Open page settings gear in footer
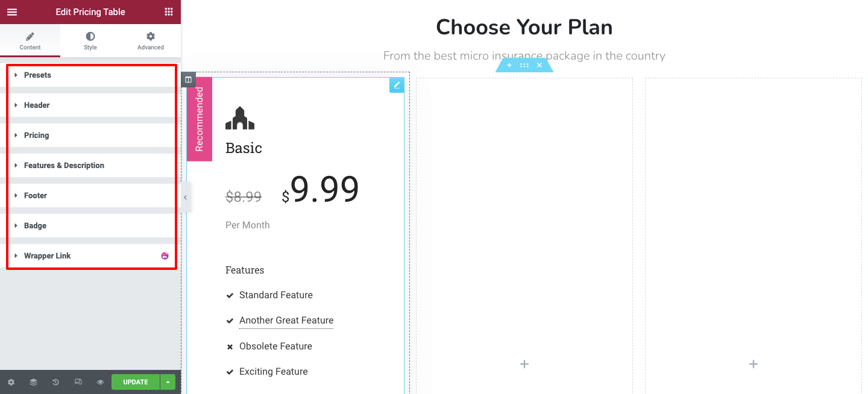Image resolution: width=868 pixels, height=394 pixels. [x=11, y=382]
